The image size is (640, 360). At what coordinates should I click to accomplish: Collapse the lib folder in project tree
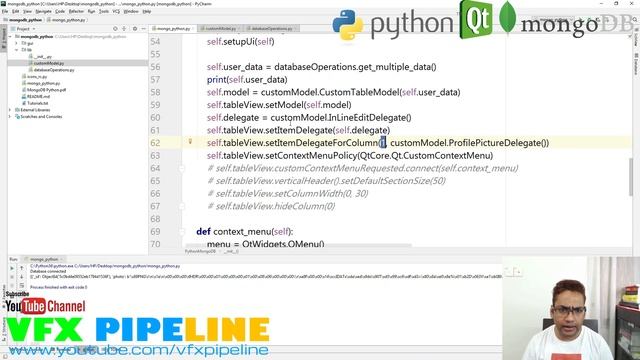coord(17,50)
